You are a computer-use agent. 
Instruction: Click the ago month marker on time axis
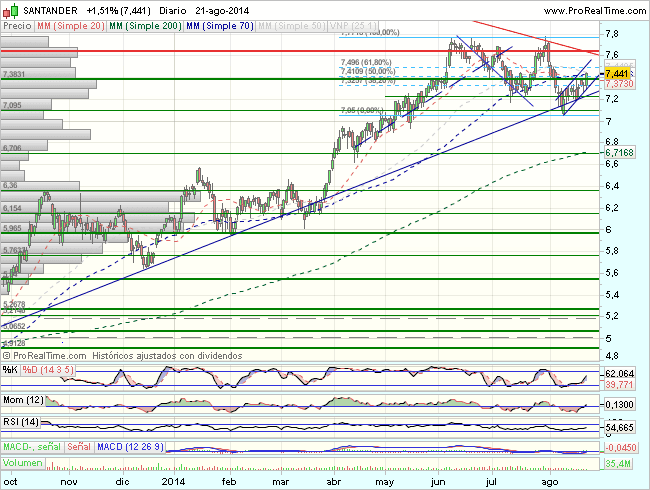(550, 482)
